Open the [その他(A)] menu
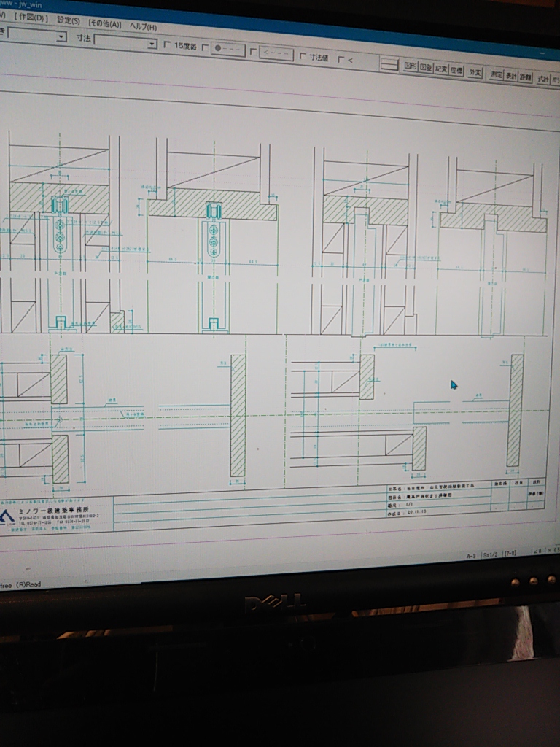Viewport: 560px width, 747px height. [105, 24]
